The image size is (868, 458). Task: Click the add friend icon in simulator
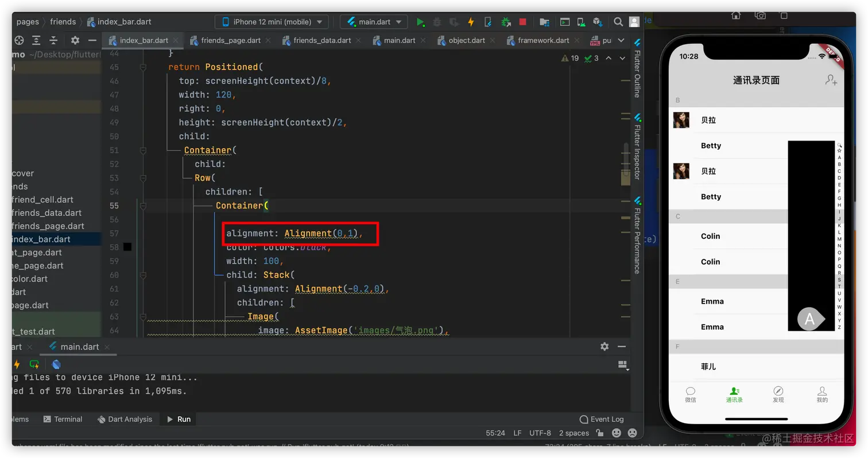831,80
